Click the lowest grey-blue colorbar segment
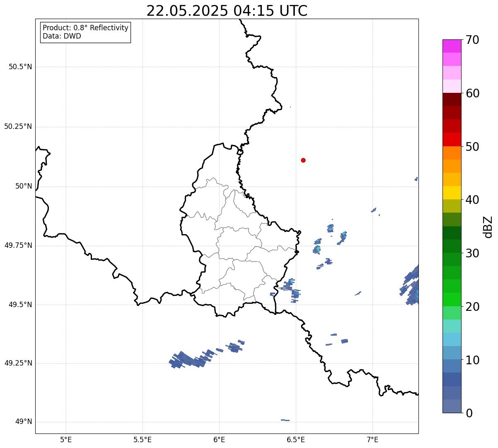Screen dimensions: 498x448 (x=452, y=406)
